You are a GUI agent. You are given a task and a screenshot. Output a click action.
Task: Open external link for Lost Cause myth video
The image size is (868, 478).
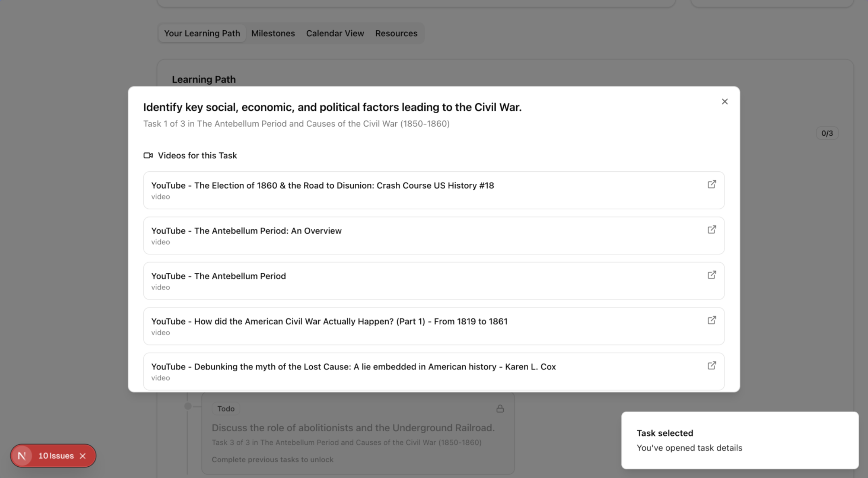pyautogui.click(x=712, y=366)
